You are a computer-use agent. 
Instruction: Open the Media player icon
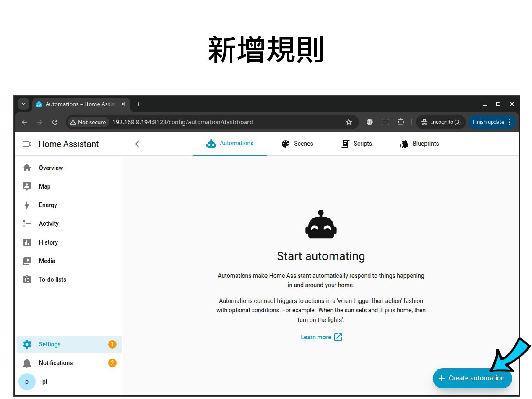(27, 261)
